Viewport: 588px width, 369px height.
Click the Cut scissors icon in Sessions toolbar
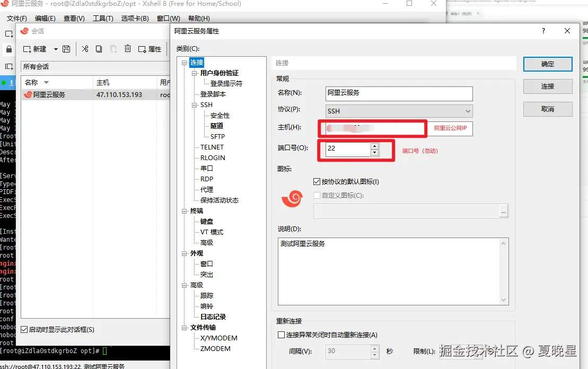click(x=85, y=49)
